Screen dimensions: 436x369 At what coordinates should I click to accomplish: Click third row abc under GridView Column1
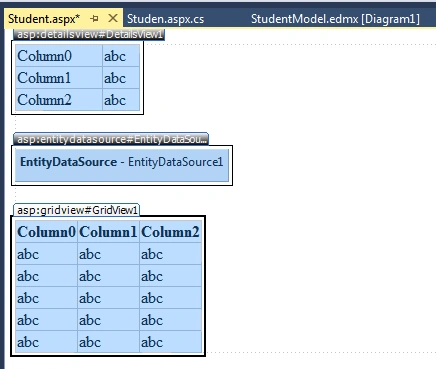108,298
